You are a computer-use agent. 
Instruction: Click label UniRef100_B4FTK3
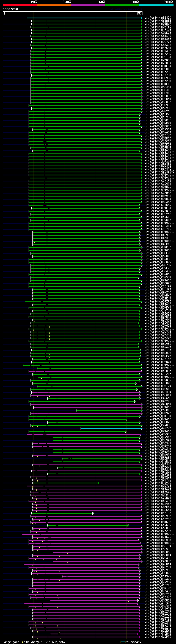tap(158, 513)
